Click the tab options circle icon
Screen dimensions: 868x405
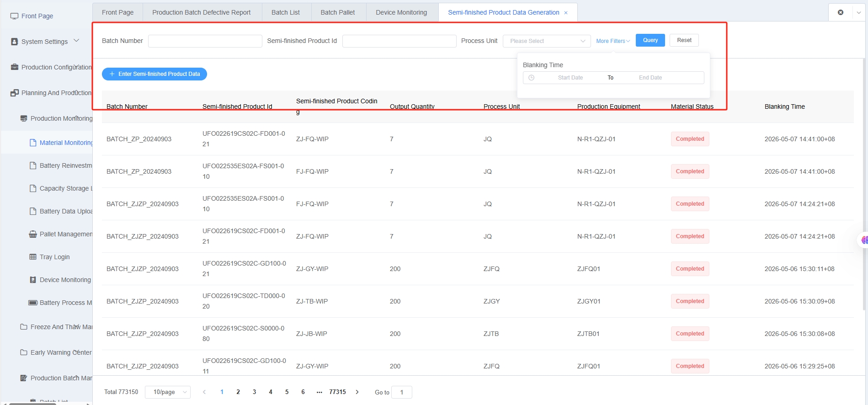[x=841, y=12]
